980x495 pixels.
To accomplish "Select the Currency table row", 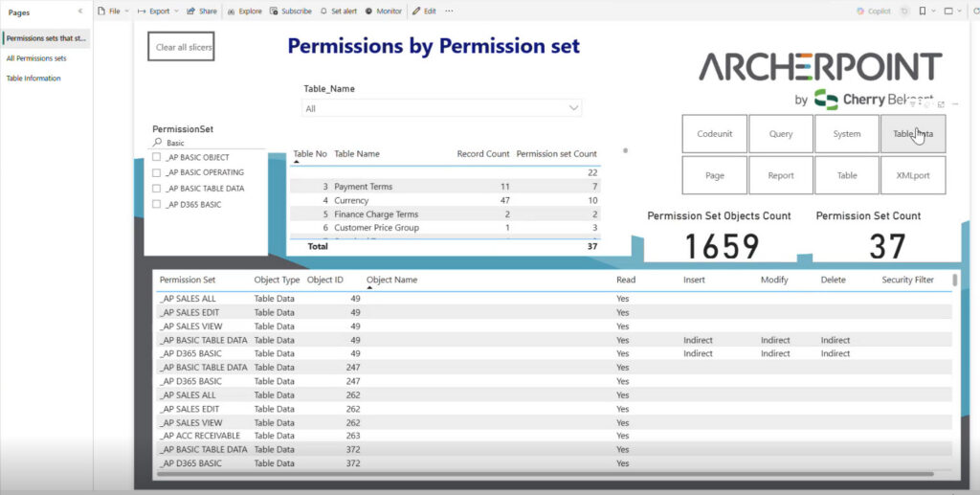I will click(x=445, y=201).
